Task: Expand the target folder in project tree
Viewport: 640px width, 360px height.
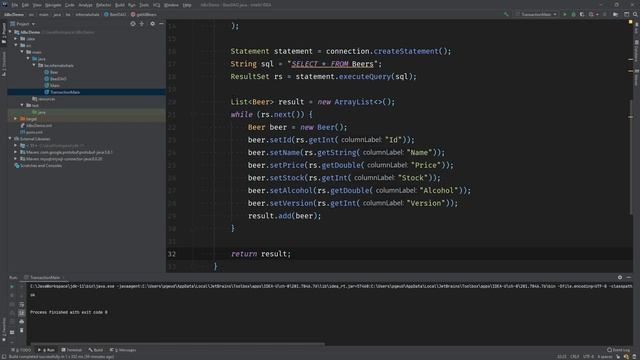Action: 16,119
